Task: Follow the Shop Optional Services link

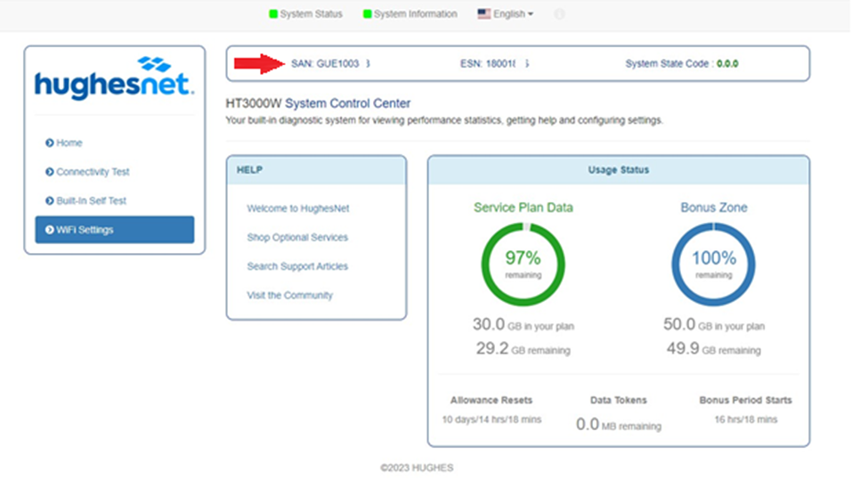Action: tap(297, 238)
